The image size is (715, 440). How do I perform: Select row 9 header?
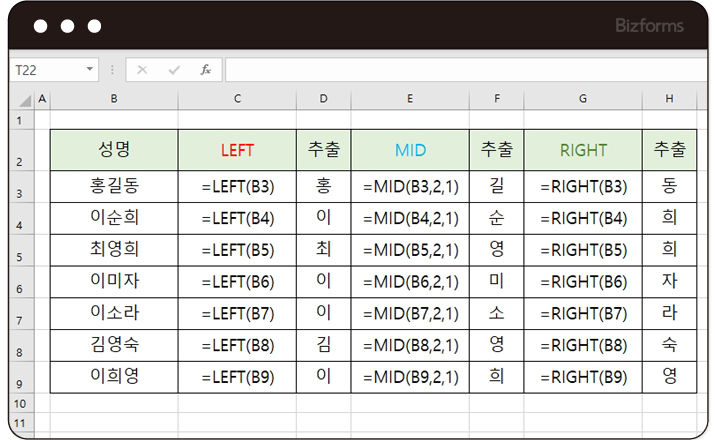(x=20, y=383)
